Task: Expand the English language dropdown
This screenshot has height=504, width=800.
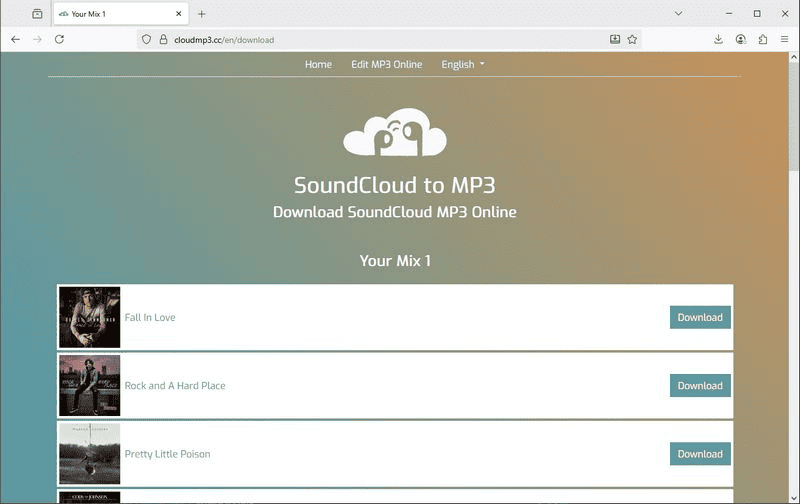Action: (463, 64)
